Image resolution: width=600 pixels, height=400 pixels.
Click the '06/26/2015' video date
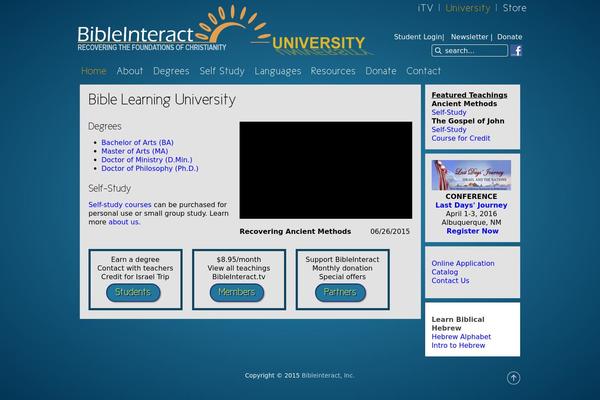(x=390, y=232)
